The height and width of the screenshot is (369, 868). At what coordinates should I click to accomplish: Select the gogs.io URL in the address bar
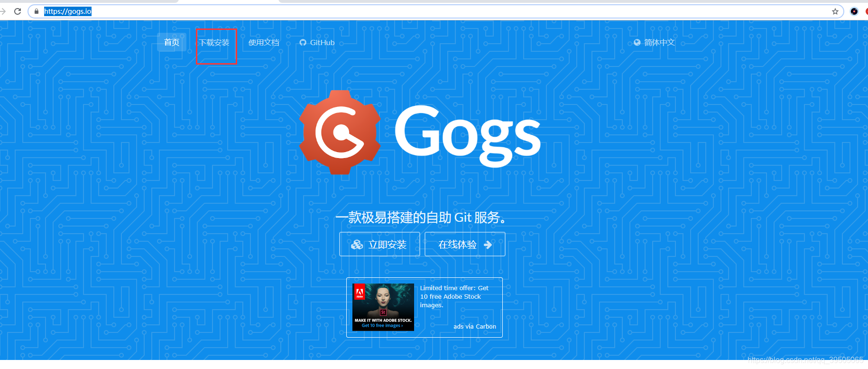pos(68,11)
